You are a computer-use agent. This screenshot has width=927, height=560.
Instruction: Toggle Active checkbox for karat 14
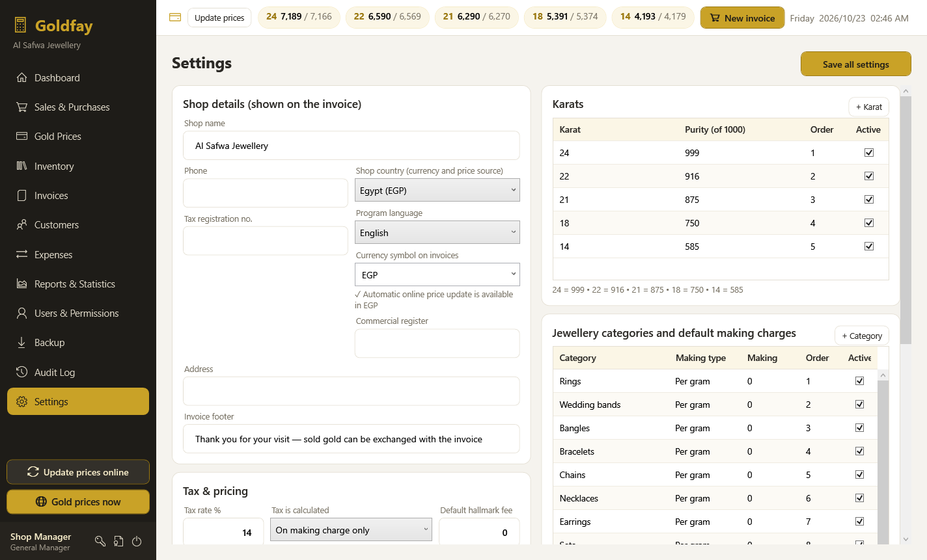click(869, 247)
